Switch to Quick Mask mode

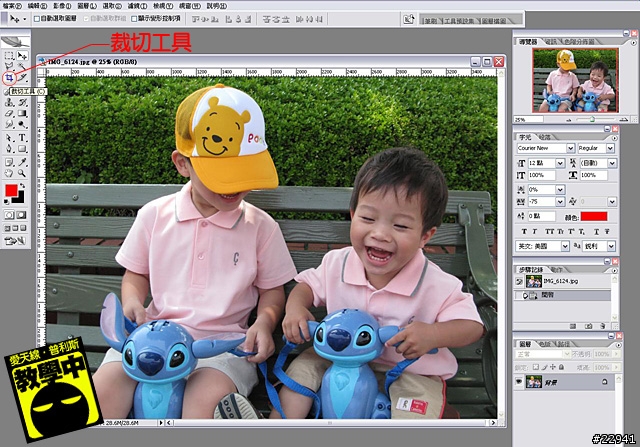pyautogui.click(x=22, y=215)
